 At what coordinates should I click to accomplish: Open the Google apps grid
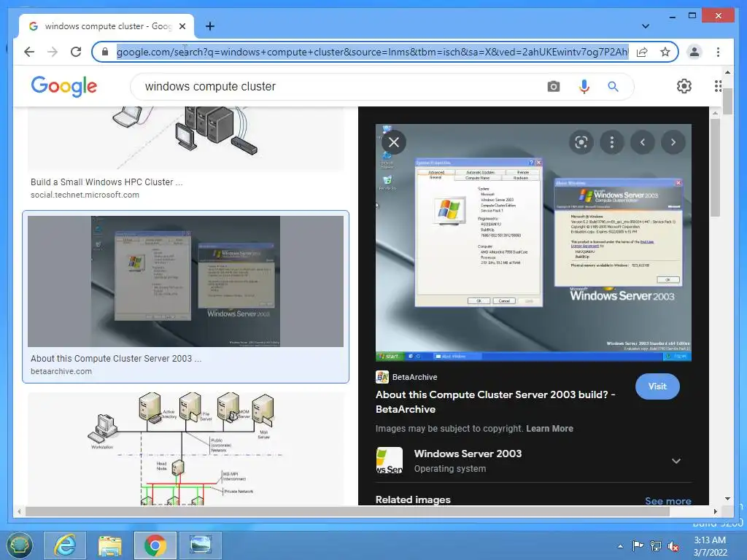pyautogui.click(x=718, y=86)
